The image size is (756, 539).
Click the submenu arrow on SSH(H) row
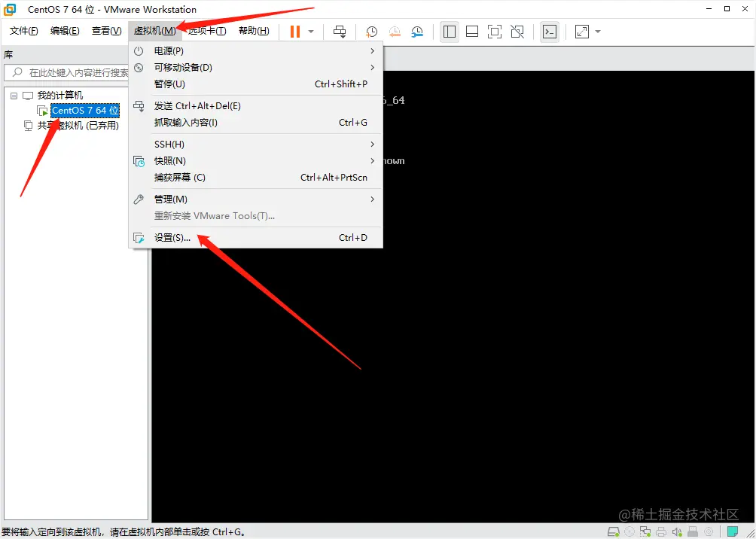372,144
